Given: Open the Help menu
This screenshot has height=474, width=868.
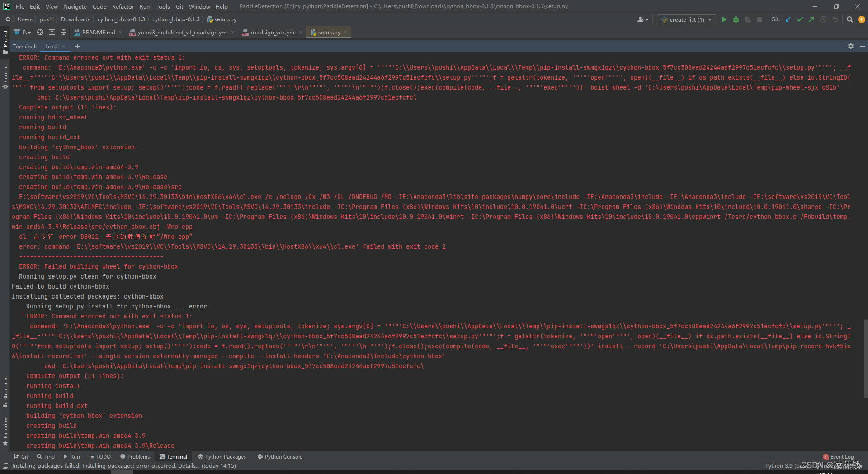Looking at the screenshot, I should pos(222,6).
